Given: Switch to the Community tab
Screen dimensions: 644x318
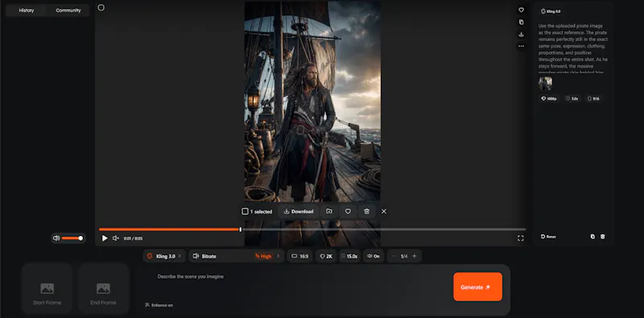Looking at the screenshot, I should click(68, 10).
